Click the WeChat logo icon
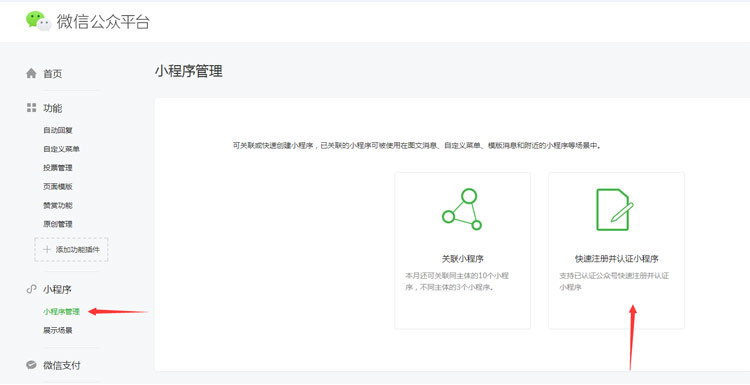The image size is (750, 385). [x=39, y=21]
